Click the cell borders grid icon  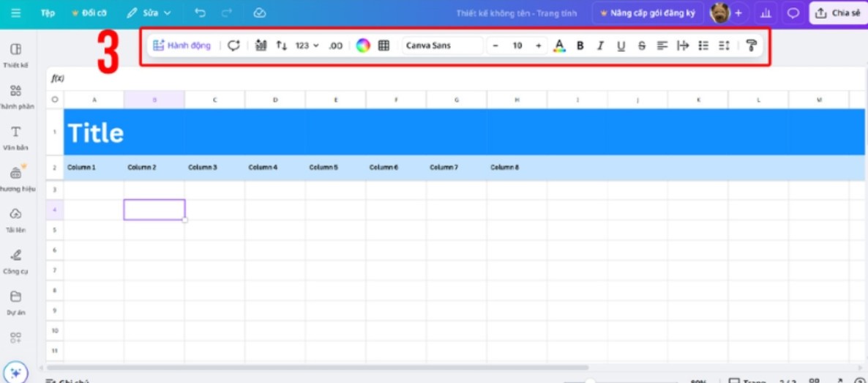point(384,45)
